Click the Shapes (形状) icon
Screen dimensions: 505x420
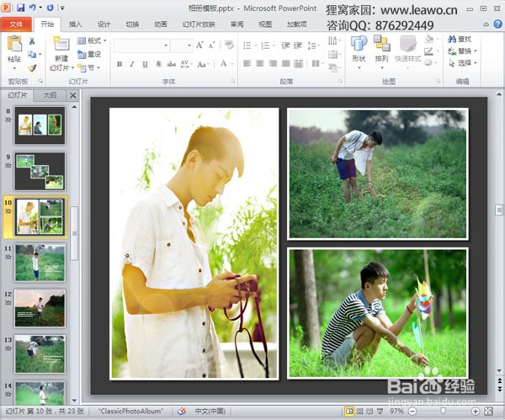point(359,44)
